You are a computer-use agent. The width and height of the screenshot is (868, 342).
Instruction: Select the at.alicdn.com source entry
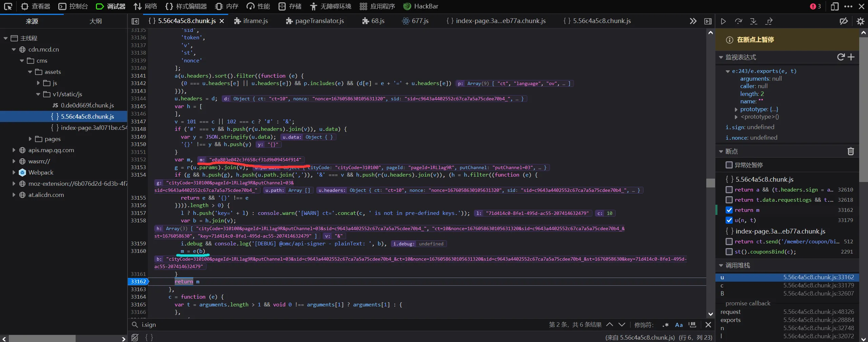46,195
